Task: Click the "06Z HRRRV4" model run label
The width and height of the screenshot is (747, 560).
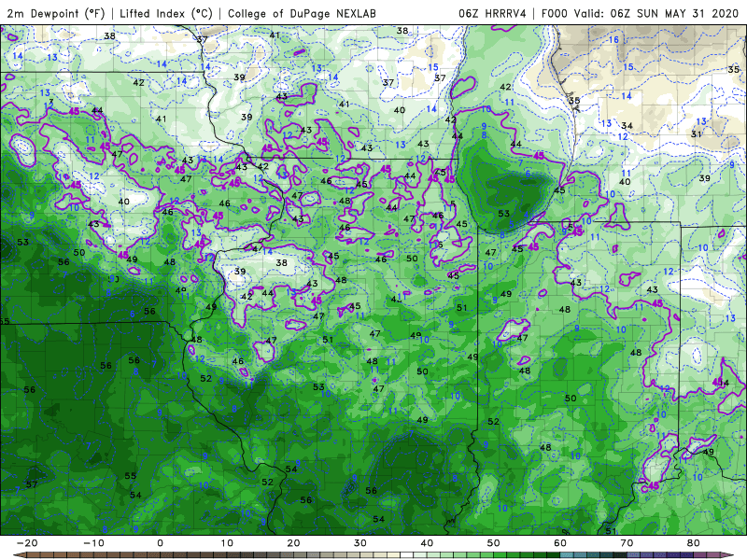Action: tap(492, 13)
